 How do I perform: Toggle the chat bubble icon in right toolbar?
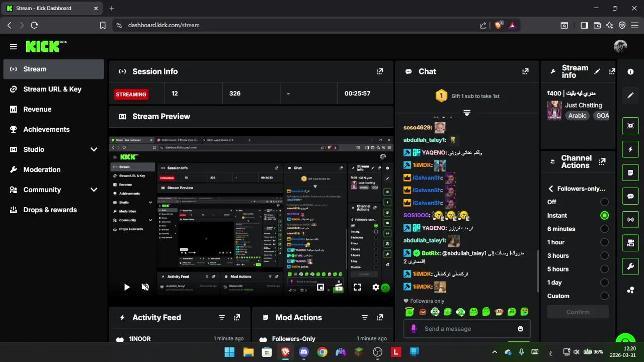point(630,196)
